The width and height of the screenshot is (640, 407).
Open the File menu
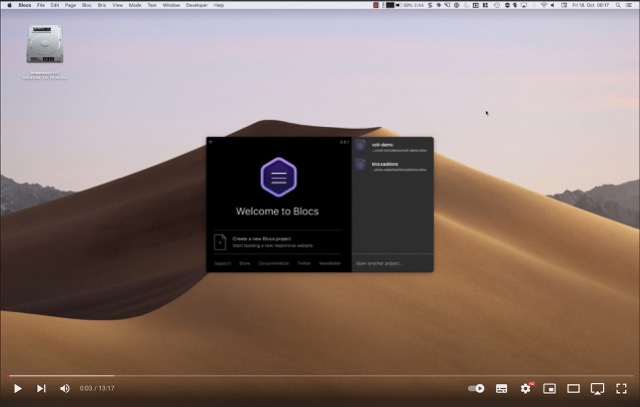41,5
